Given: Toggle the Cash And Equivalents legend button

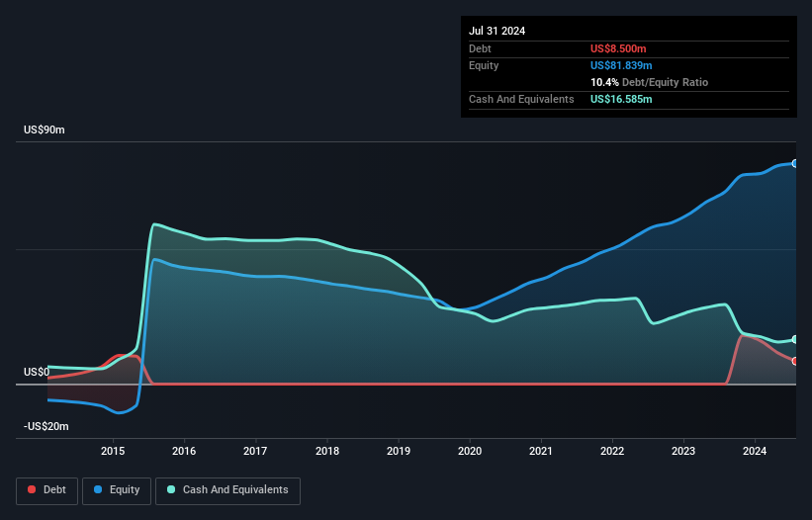Looking at the screenshot, I should (x=227, y=490).
